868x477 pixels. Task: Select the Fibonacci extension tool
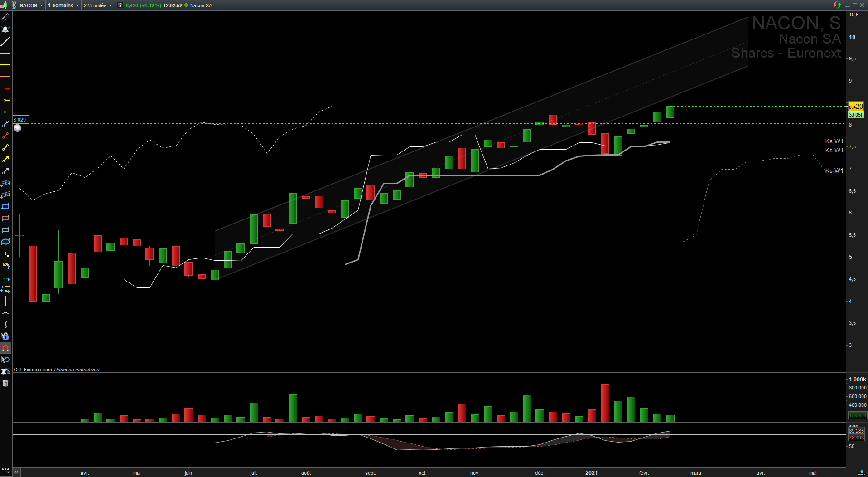pos(5,289)
